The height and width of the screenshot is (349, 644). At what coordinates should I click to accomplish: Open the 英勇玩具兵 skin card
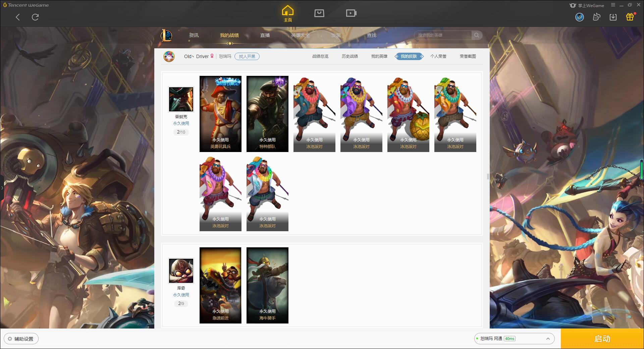[220, 114]
